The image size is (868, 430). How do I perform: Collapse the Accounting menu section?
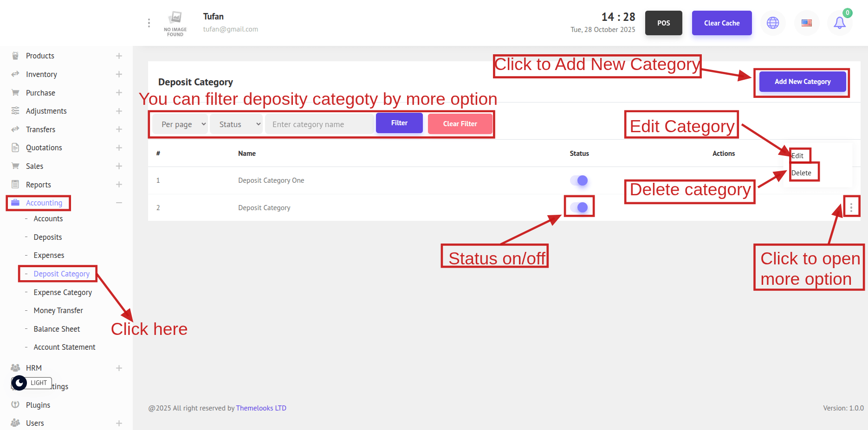click(x=119, y=203)
